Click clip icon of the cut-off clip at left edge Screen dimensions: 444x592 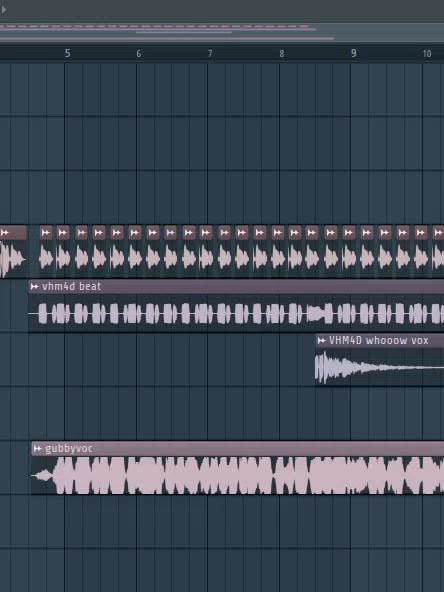point(5,233)
